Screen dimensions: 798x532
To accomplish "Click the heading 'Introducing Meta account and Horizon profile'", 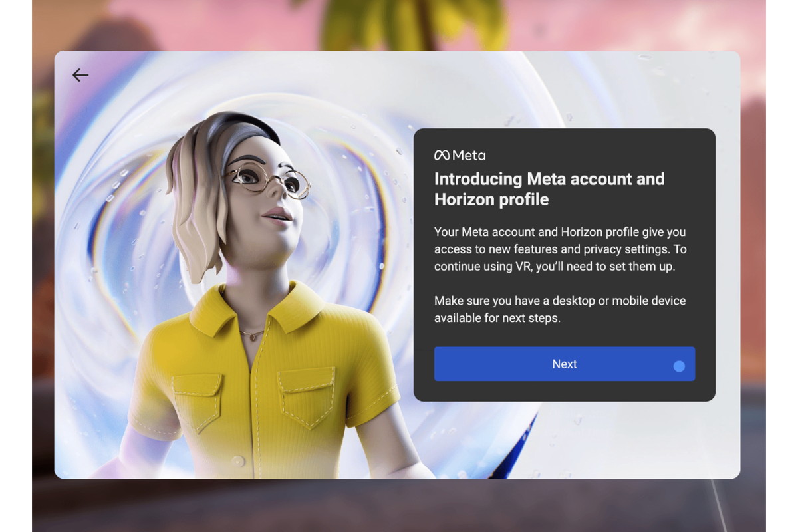I will click(x=549, y=188).
